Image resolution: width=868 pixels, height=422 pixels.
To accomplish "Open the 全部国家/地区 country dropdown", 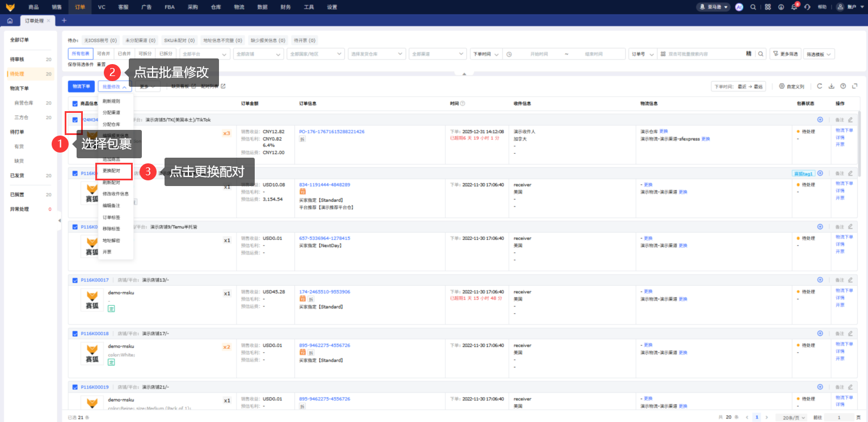I will pos(315,54).
